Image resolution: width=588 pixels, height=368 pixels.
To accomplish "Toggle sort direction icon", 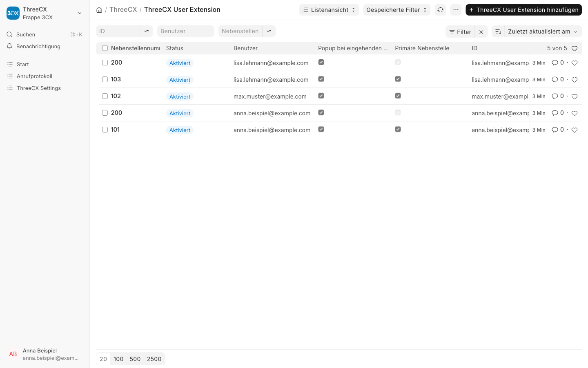I will 498,31.
